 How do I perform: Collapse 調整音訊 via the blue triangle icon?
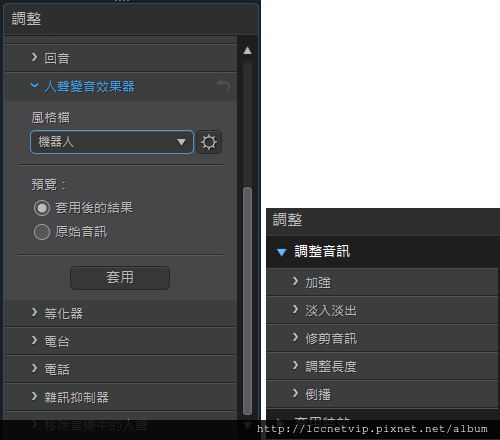click(x=281, y=252)
